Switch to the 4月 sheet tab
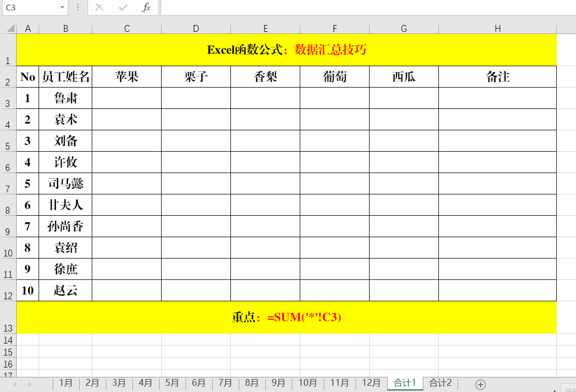 point(145,383)
